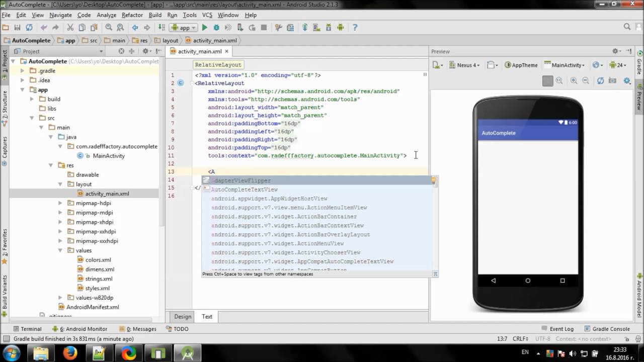The height and width of the screenshot is (362, 644).
Task: Click the preview actual size zoom icon
Action: (x=559, y=80)
